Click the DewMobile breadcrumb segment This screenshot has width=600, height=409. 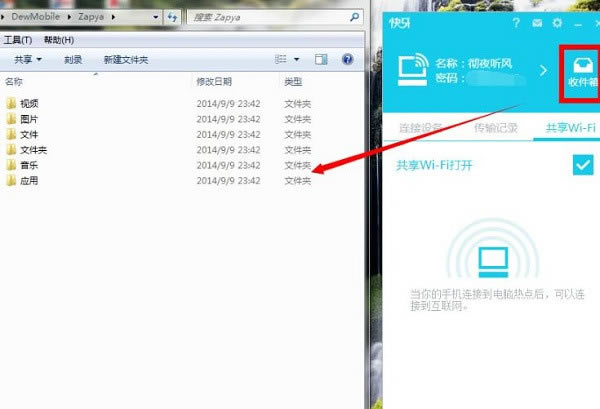pos(36,17)
